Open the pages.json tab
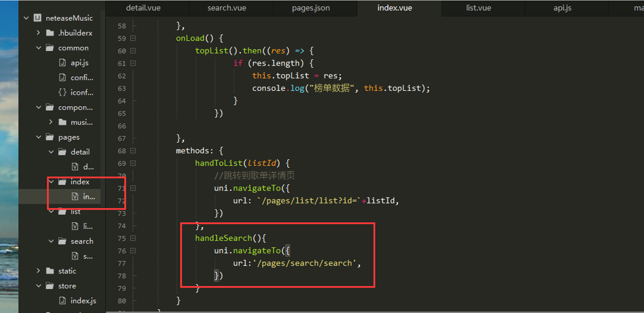This screenshot has height=313, width=644. (311, 8)
